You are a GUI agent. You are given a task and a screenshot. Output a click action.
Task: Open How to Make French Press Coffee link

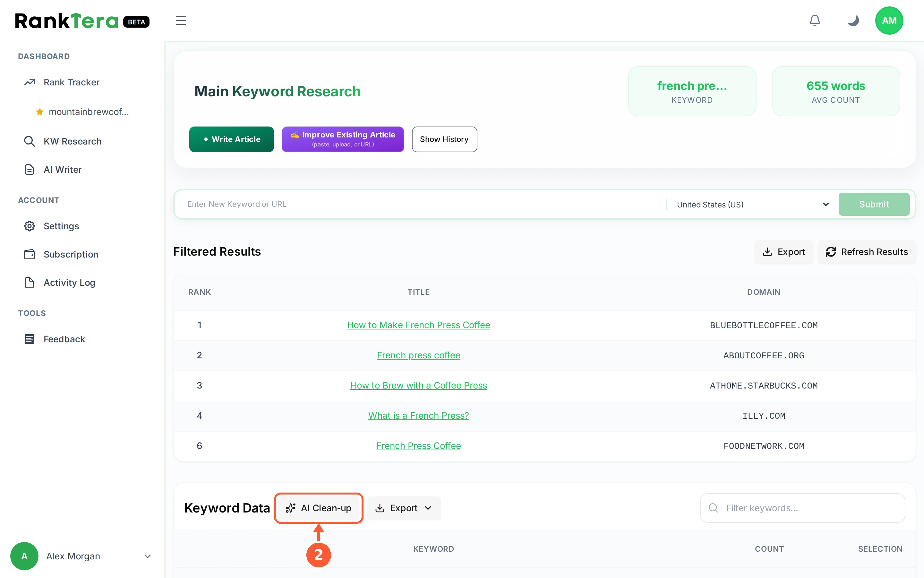(x=418, y=325)
